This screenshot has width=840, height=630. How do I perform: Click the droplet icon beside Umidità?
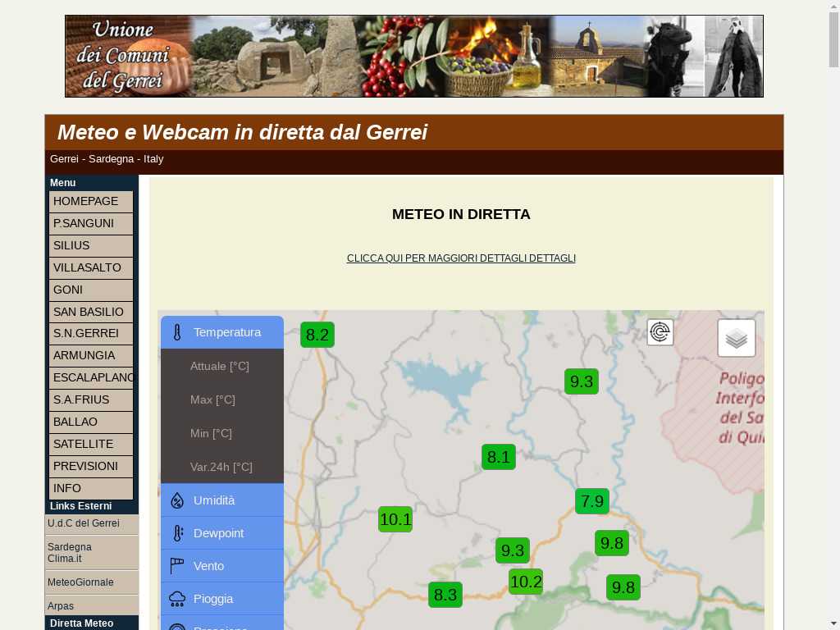177,500
